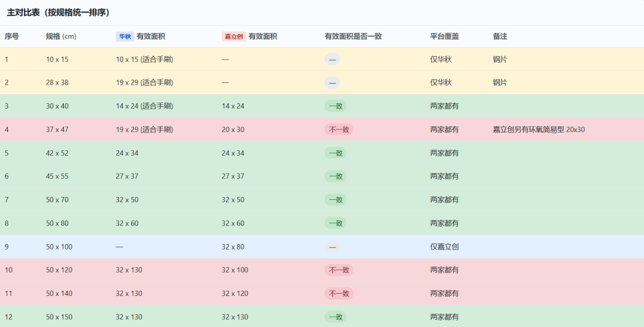Click the 不一致 badge in row 10
644x327 pixels.
click(x=339, y=270)
